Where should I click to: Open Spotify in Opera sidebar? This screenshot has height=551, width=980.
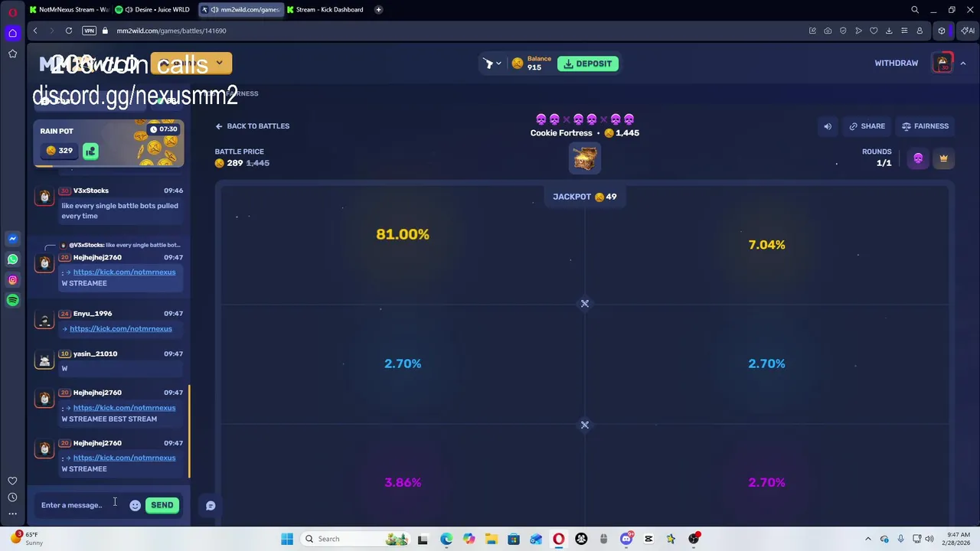point(12,301)
